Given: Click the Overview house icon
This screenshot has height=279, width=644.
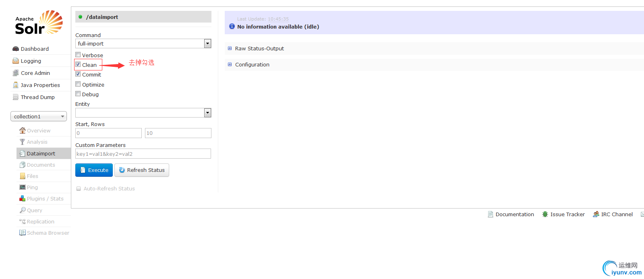Looking at the screenshot, I should click(23, 130).
